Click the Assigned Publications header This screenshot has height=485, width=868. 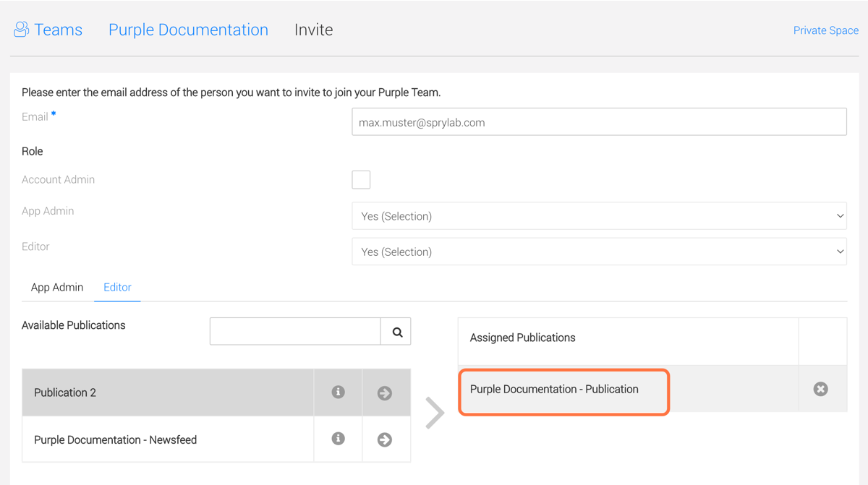523,338
